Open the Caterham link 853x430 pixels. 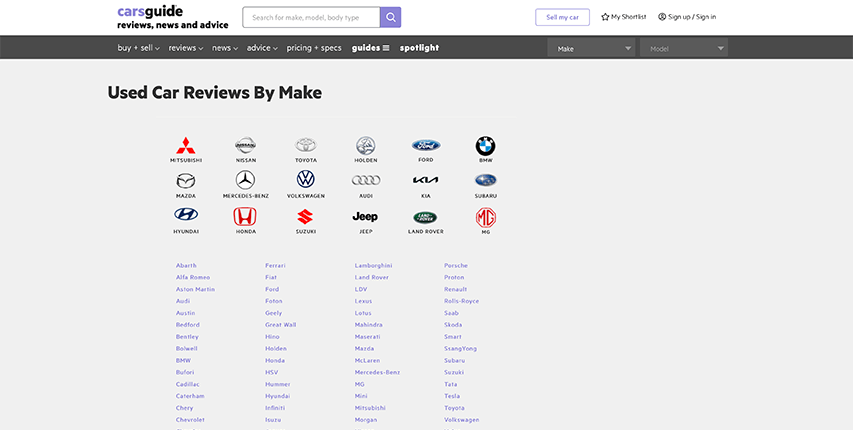click(190, 396)
